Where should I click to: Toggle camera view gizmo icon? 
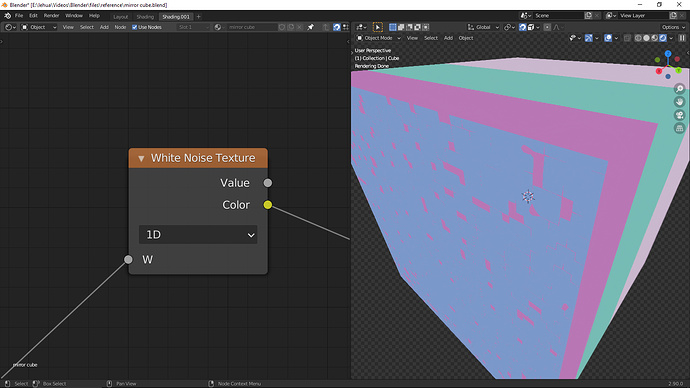(679, 115)
